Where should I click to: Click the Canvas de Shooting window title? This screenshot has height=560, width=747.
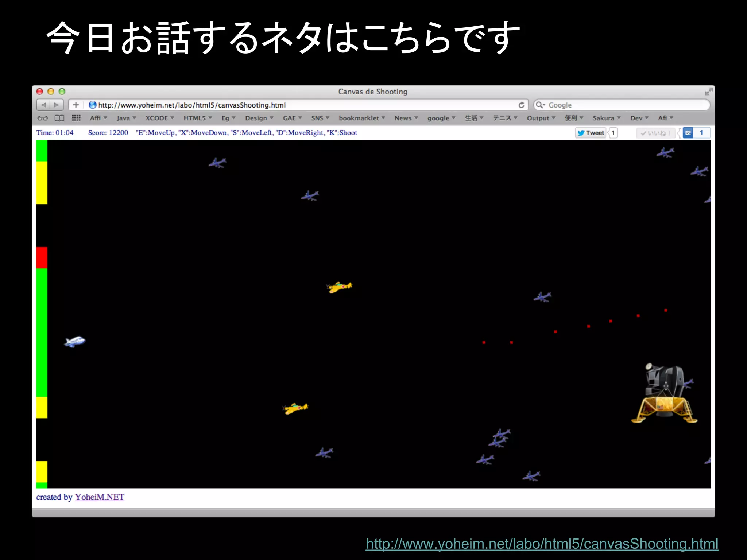pyautogui.click(x=373, y=92)
